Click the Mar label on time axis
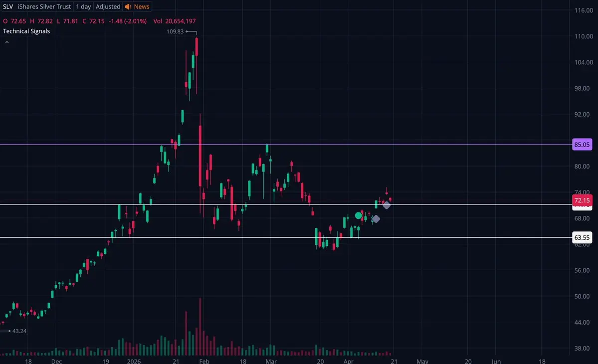This screenshot has height=364, width=598. click(x=271, y=361)
